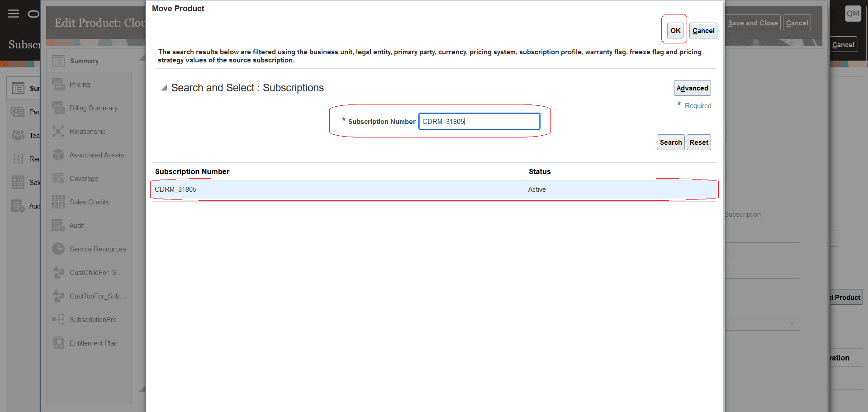This screenshot has width=868, height=412.
Task: Click Save and Close on Edit Product
Action: (753, 23)
